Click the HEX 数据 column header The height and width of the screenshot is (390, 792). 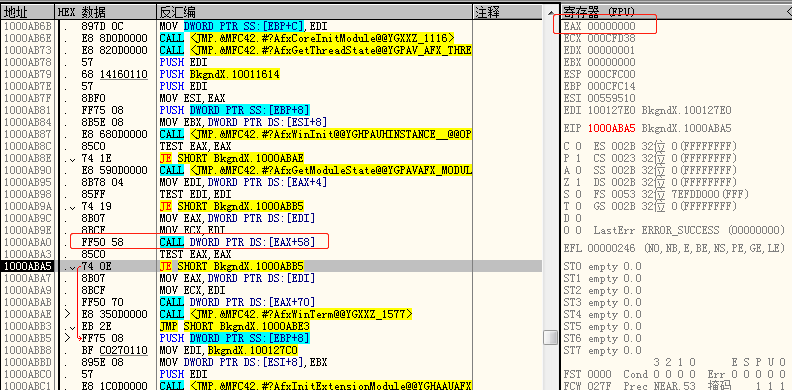click(106, 12)
